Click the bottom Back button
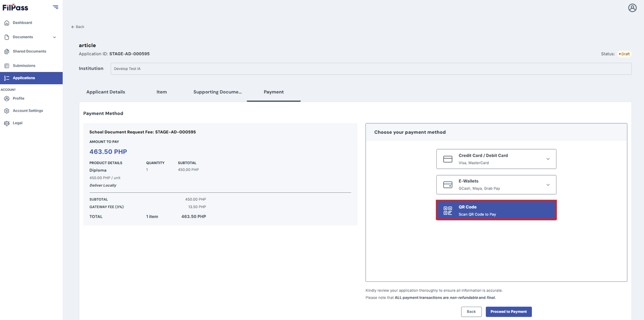The image size is (644, 320). (471, 311)
